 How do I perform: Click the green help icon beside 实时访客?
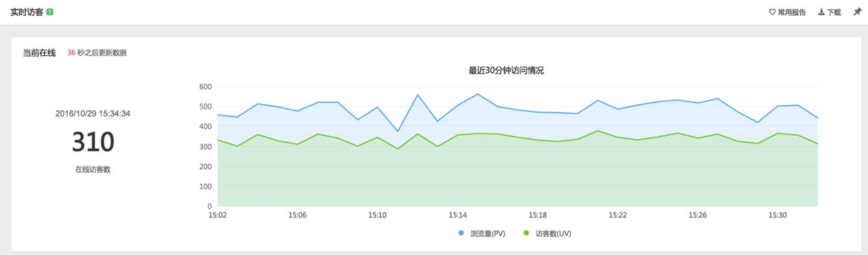[50, 12]
